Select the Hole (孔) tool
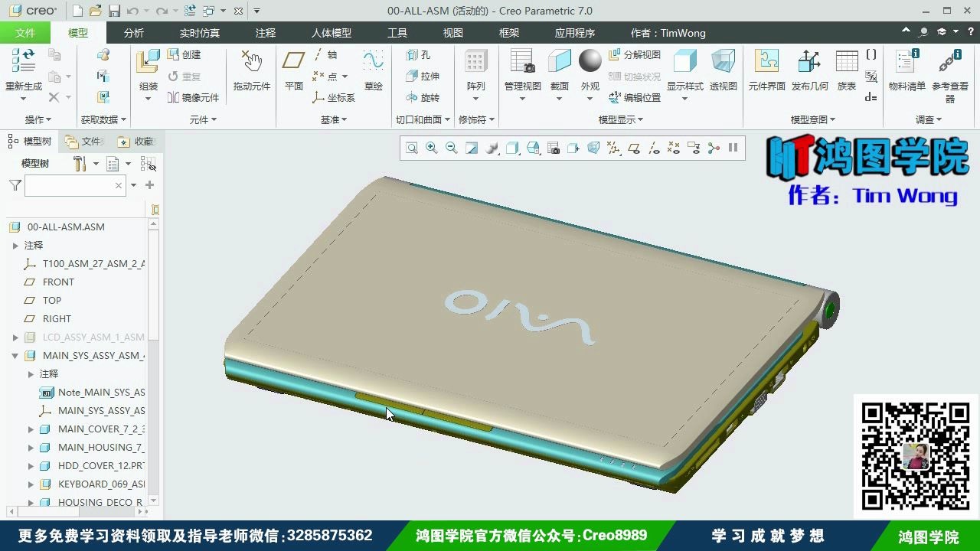 pos(419,54)
